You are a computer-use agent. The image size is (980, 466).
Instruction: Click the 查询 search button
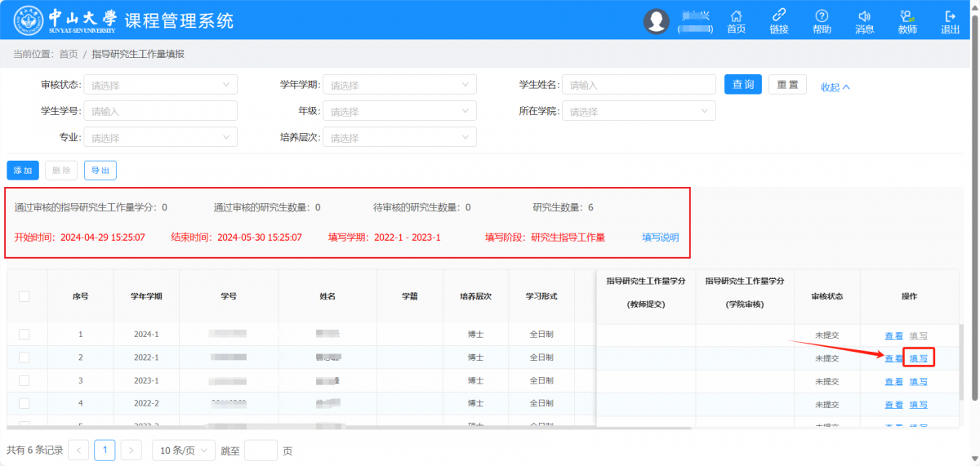742,85
